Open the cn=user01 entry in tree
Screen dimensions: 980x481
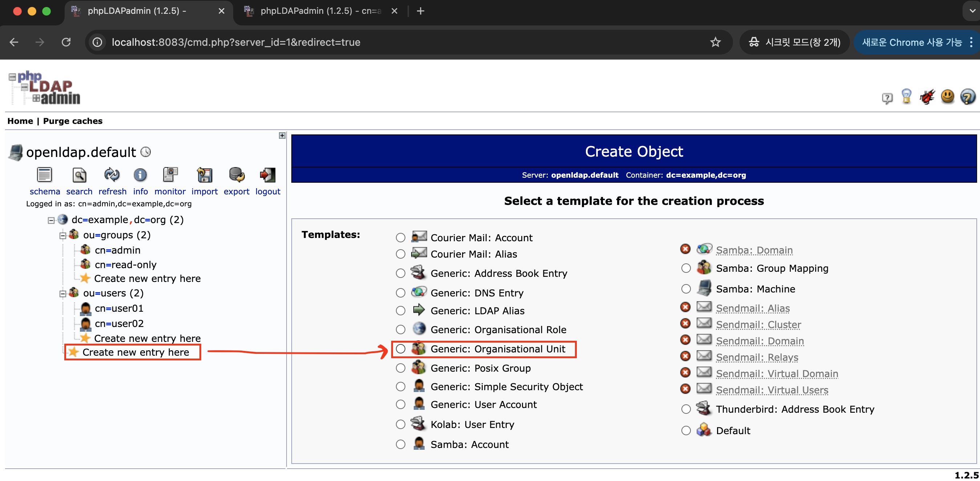tap(119, 308)
